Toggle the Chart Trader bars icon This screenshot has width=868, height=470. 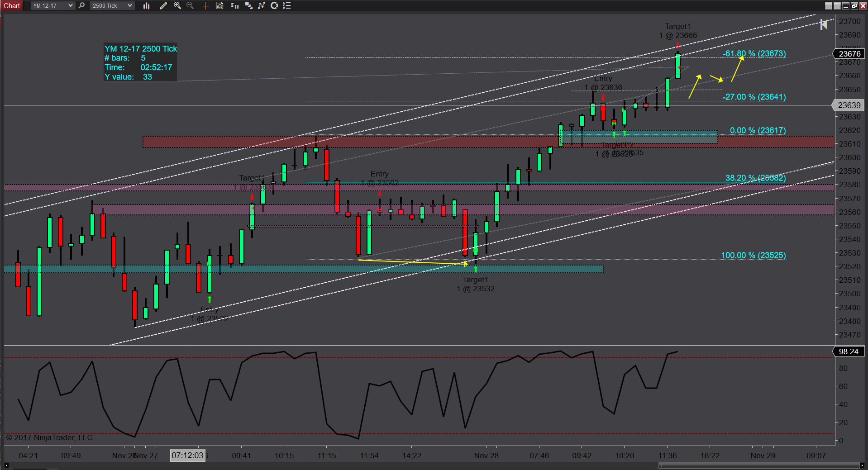(234, 5)
